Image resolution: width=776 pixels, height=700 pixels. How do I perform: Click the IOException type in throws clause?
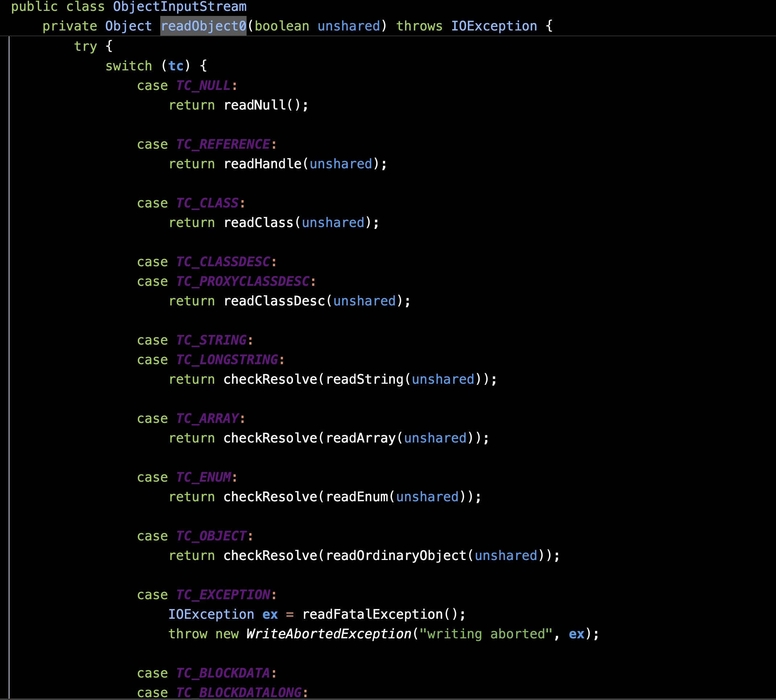pyautogui.click(x=494, y=26)
